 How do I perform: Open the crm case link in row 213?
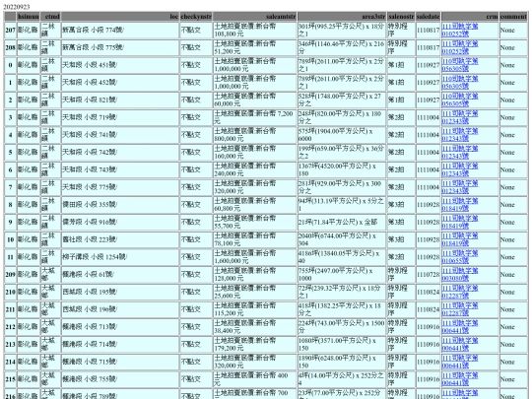460,345
